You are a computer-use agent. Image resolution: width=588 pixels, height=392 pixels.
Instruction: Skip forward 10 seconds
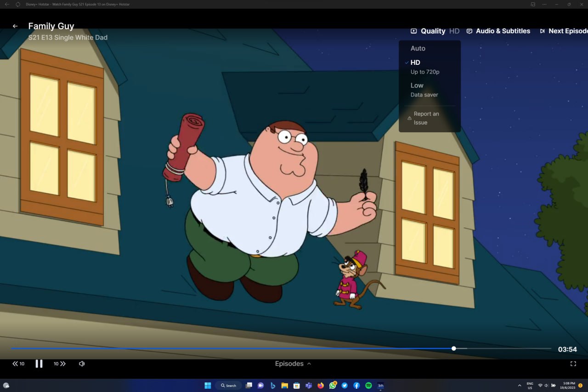60,364
